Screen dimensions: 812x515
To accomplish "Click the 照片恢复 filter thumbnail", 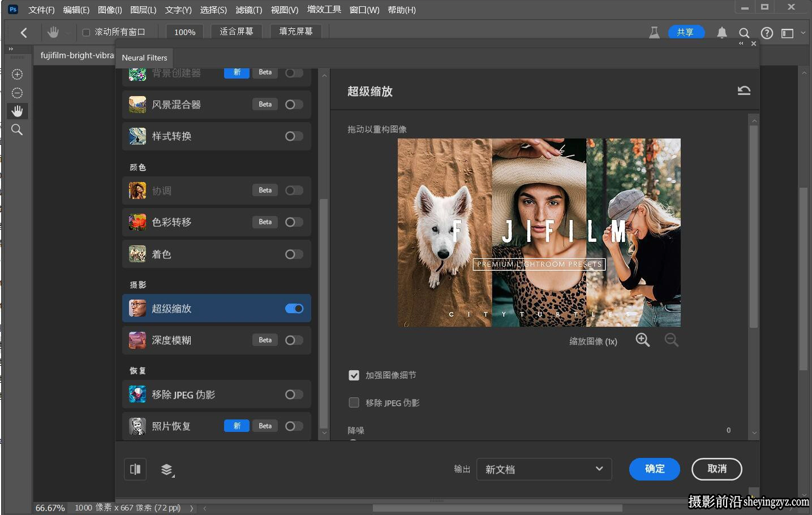I will coord(138,426).
